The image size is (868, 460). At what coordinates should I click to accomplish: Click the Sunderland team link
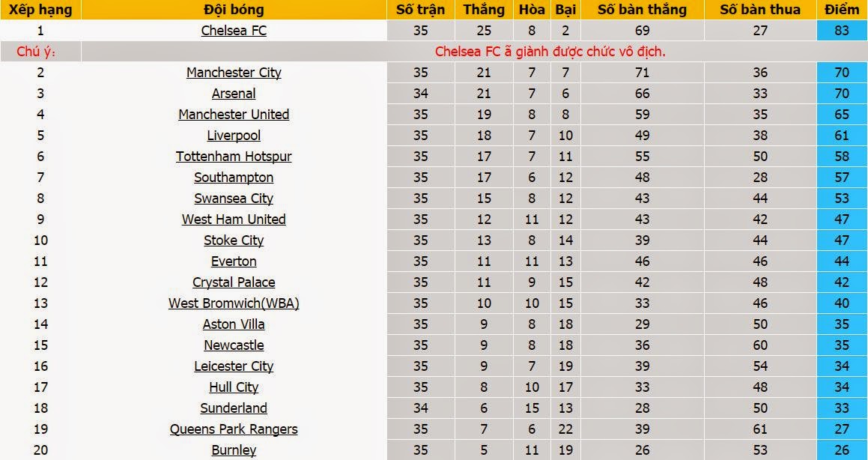pyautogui.click(x=234, y=408)
